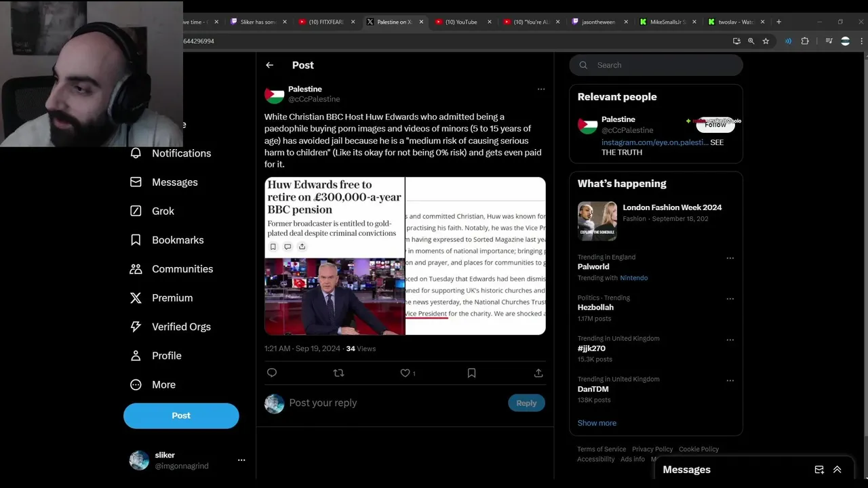Switch to the FITXFEARLESS YouTube tab

tap(327, 22)
